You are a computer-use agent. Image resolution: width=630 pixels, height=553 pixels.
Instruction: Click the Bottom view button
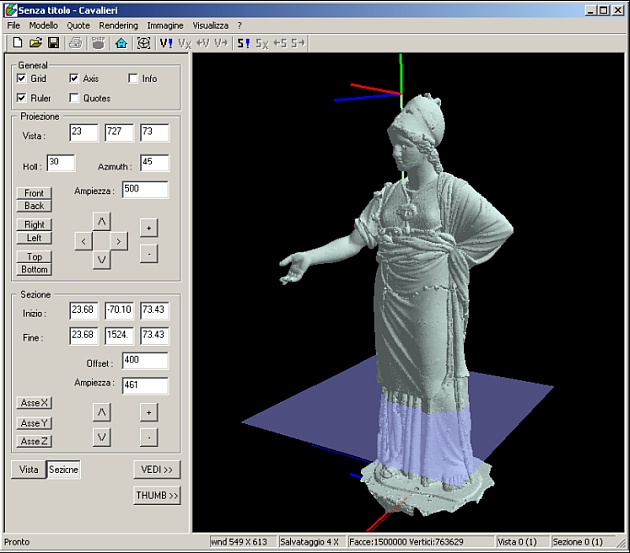point(34,269)
